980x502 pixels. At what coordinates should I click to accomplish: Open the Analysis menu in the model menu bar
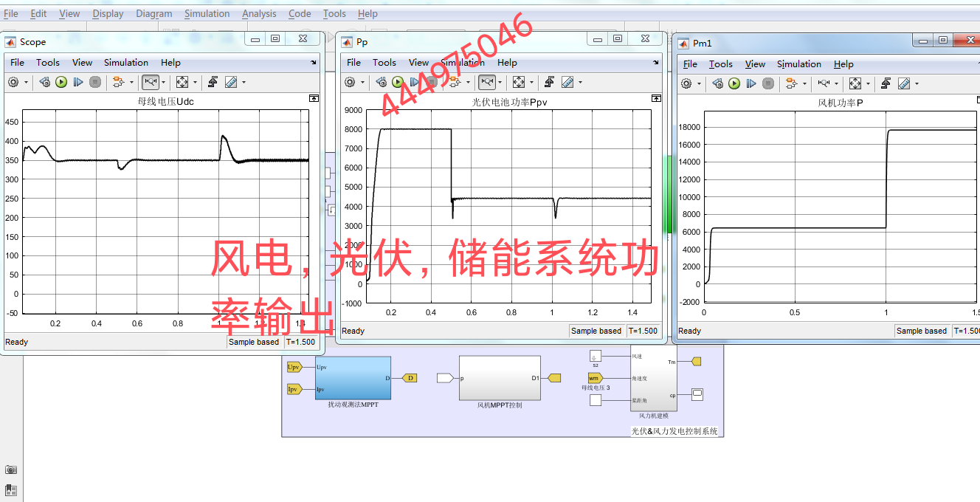[x=259, y=13]
